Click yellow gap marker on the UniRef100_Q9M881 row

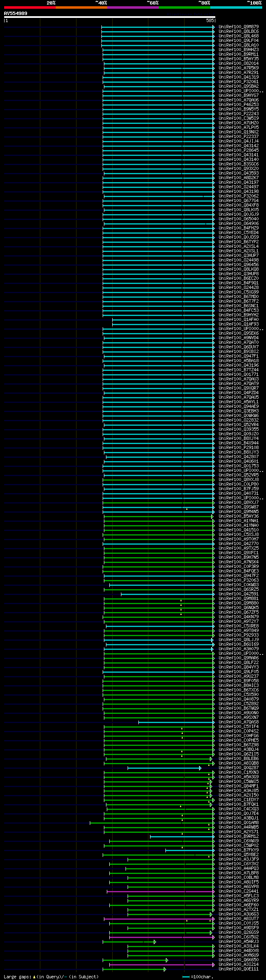click(x=181, y=600)
